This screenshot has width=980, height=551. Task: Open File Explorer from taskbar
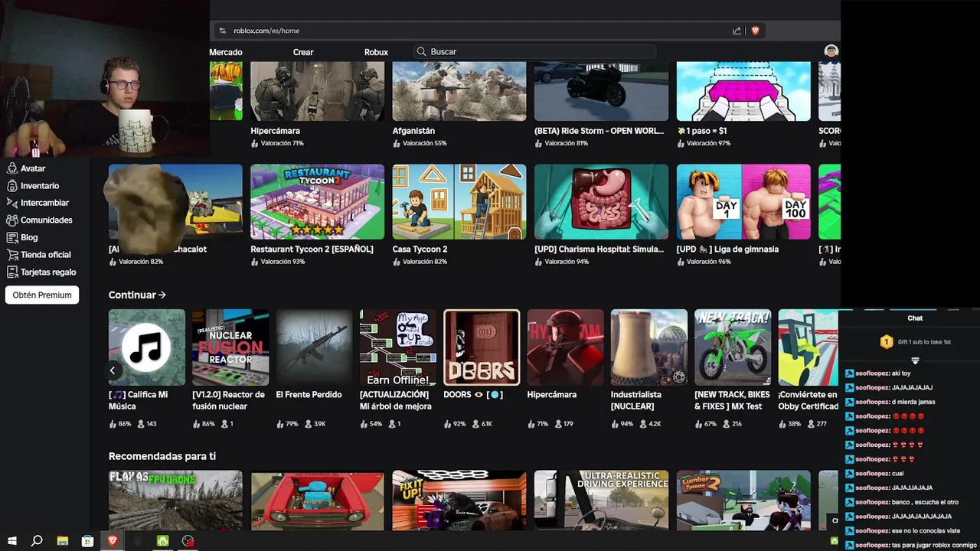pos(63,541)
